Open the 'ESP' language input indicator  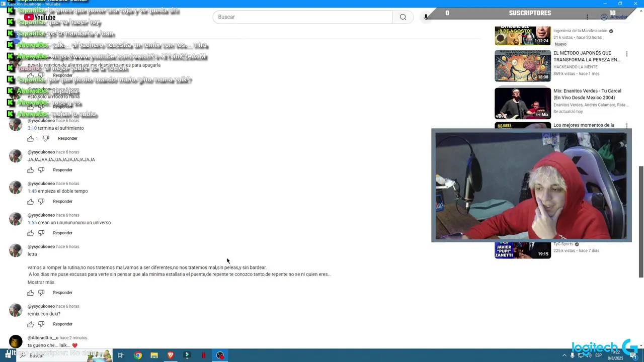(599, 355)
